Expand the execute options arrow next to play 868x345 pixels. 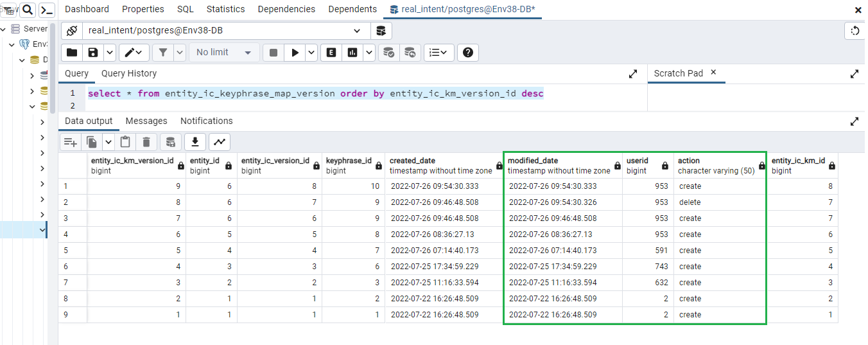pyautogui.click(x=311, y=53)
